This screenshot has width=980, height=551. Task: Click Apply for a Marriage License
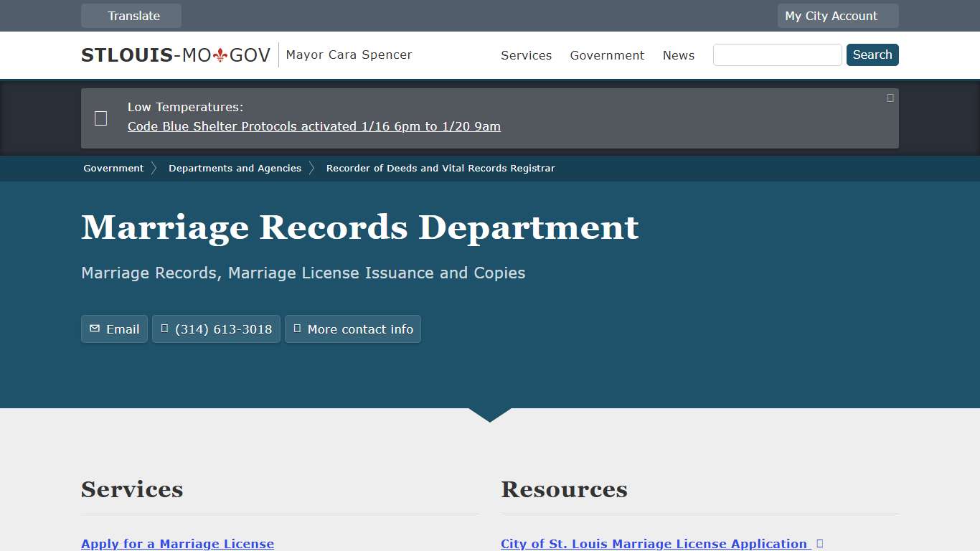coord(177,544)
